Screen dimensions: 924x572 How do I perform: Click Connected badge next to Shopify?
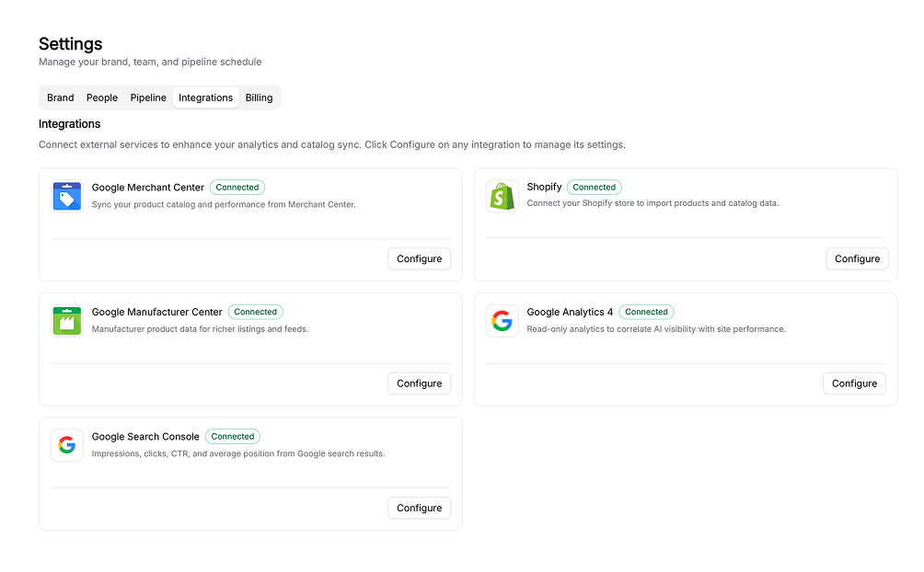(594, 188)
